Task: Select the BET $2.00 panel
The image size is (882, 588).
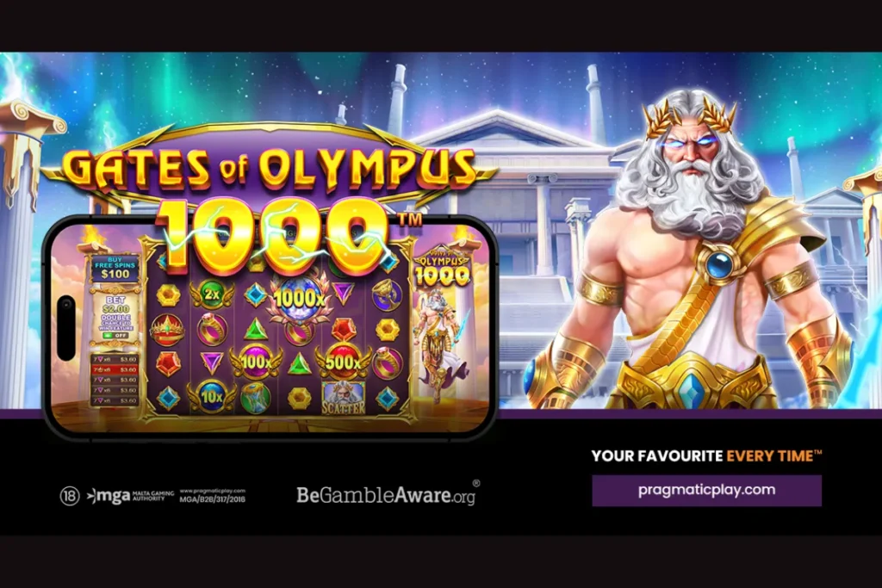Action: [x=116, y=318]
